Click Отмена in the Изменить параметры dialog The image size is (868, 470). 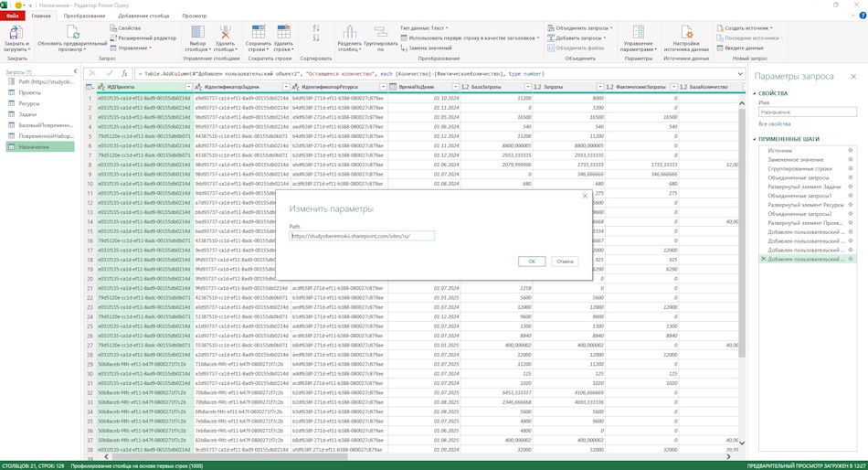click(x=565, y=261)
